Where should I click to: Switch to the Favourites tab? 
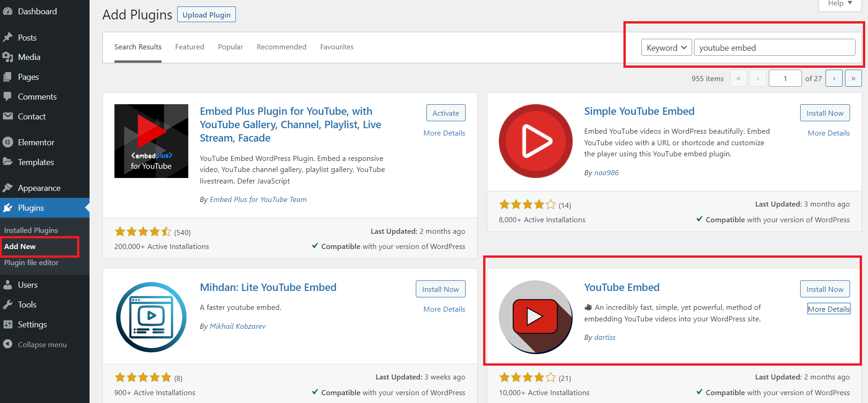(x=337, y=47)
